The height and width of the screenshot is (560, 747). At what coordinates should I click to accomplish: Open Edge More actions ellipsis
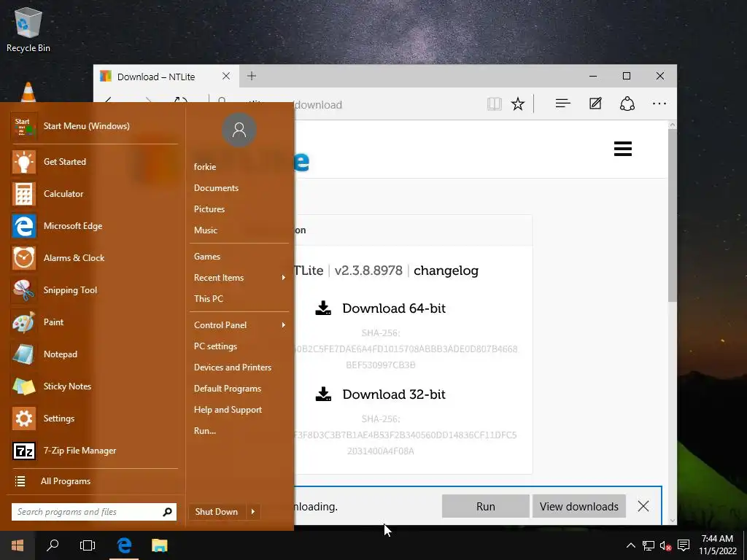(659, 104)
